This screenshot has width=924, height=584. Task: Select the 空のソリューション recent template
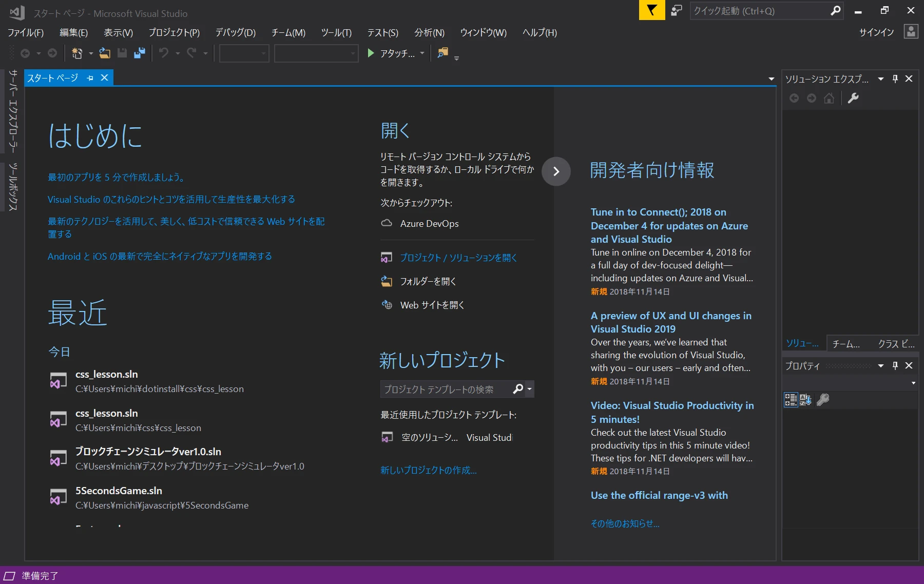[x=447, y=437]
